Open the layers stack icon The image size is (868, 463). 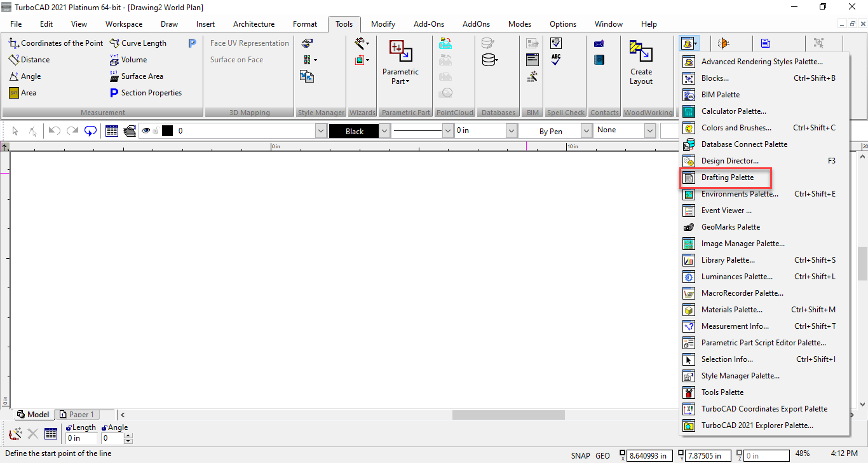coord(130,131)
